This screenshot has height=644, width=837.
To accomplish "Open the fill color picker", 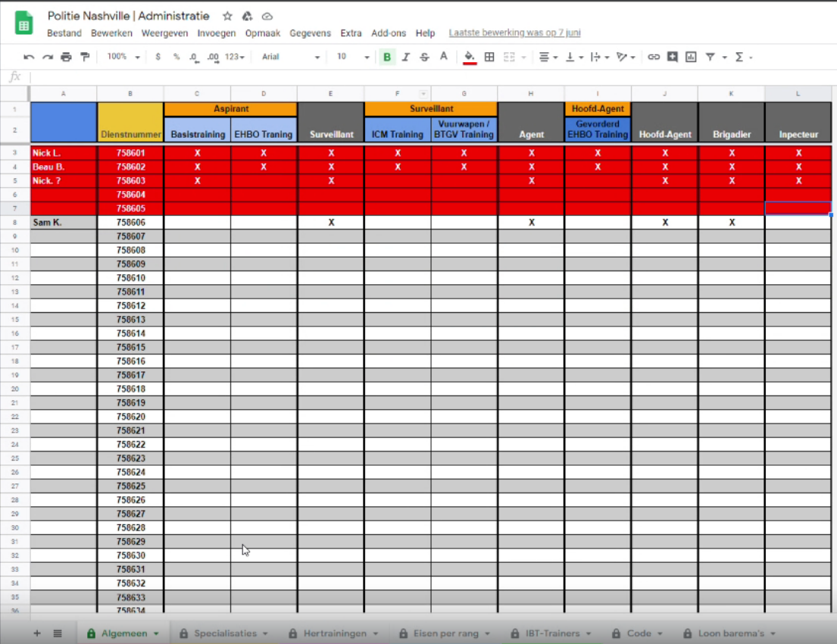I will (470, 57).
